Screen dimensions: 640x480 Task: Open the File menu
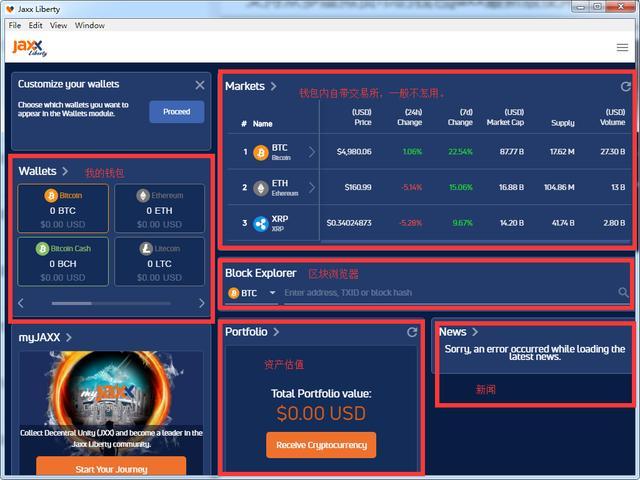(x=15, y=25)
